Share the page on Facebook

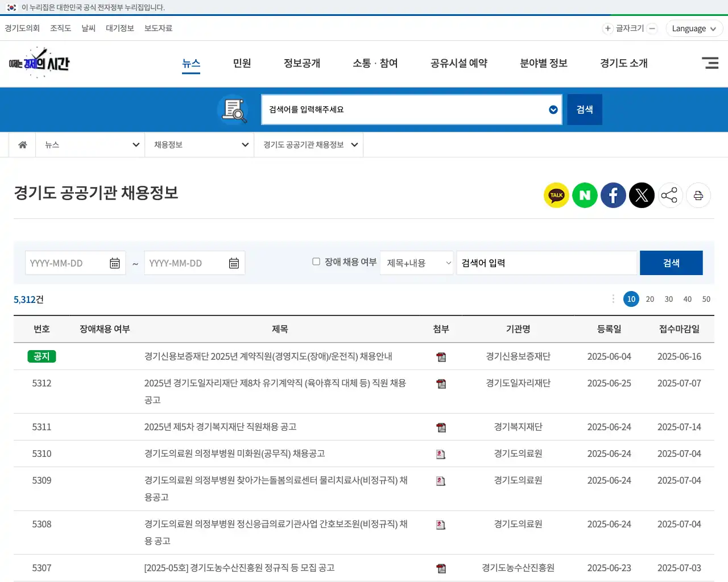point(613,196)
